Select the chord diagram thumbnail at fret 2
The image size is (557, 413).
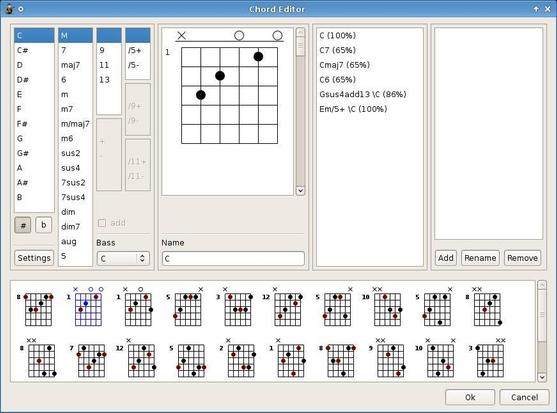[237, 358]
